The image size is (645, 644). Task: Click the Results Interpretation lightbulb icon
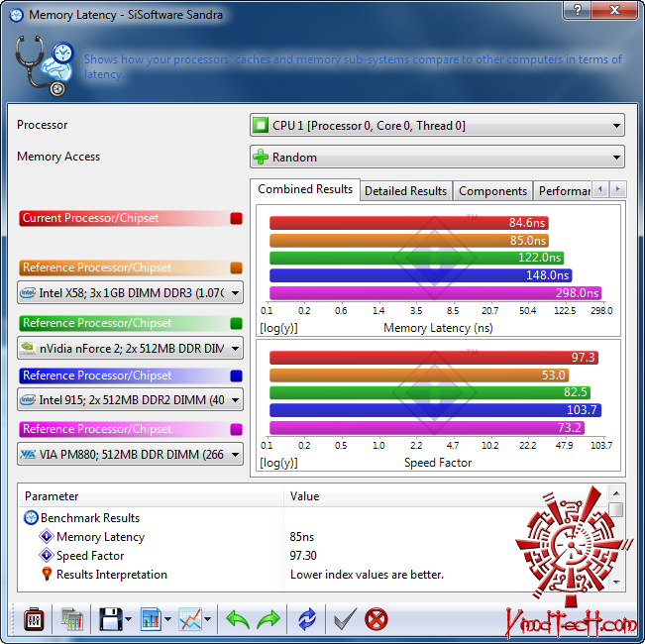coord(47,574)
